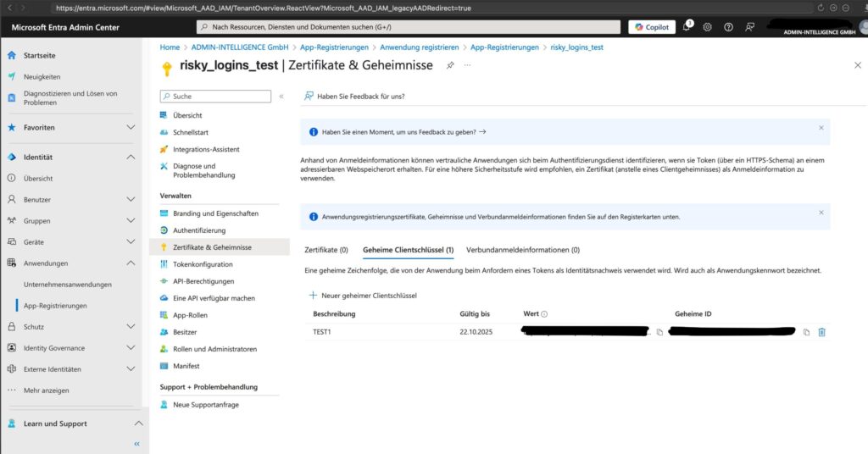The width and height of the screenshot is (868, 454).
Task: Expand the Favoriten section chevron
Action: click(x=131, y=127)
